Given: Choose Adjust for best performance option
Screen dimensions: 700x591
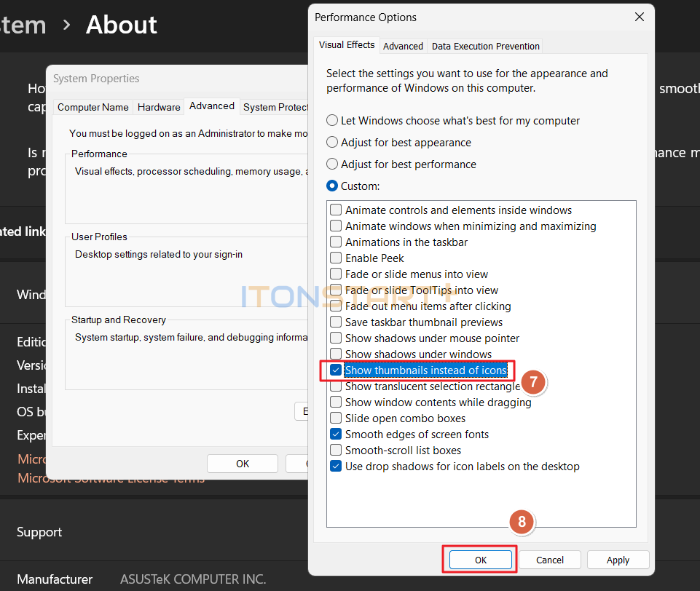Looking at the screenshot, I should tap(333, 164).
